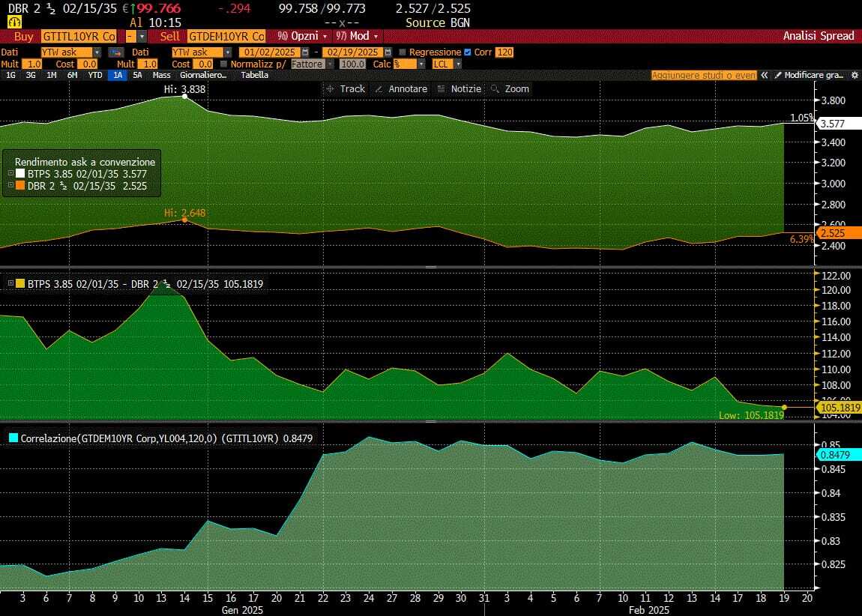The height and width of the screenshot is (616, 862).
Task: Open the start date calendar icon
Action: point(305,52)
